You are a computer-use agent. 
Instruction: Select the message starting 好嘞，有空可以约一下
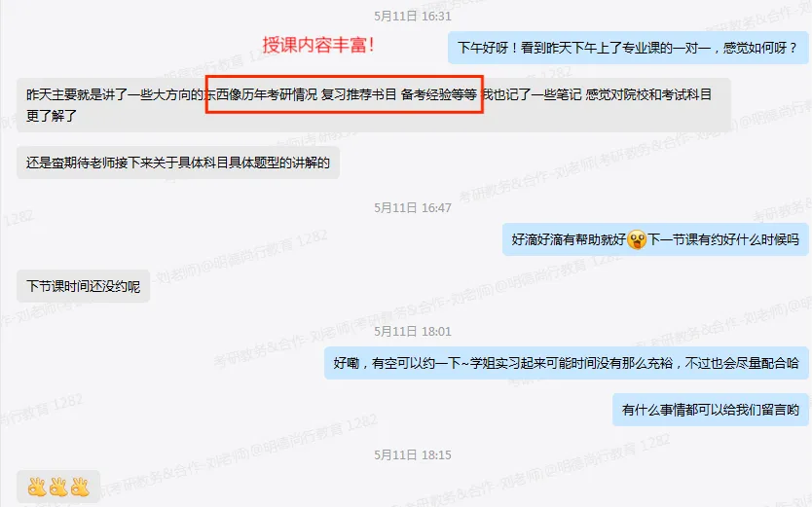click(566, 363)
